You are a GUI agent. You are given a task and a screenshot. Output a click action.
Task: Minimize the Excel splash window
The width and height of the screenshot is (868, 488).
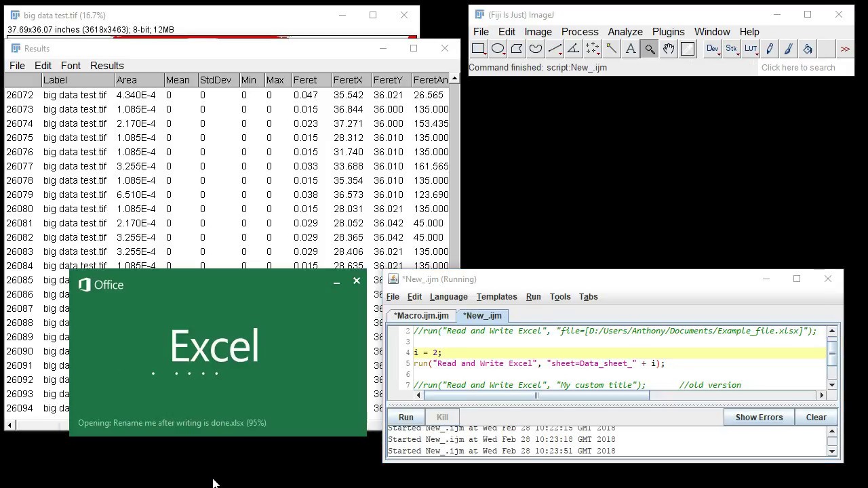(336, 281)
